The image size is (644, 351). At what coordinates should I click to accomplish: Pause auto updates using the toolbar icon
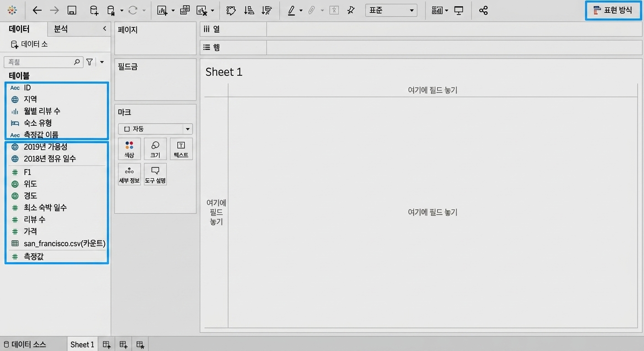click(111, 10)
